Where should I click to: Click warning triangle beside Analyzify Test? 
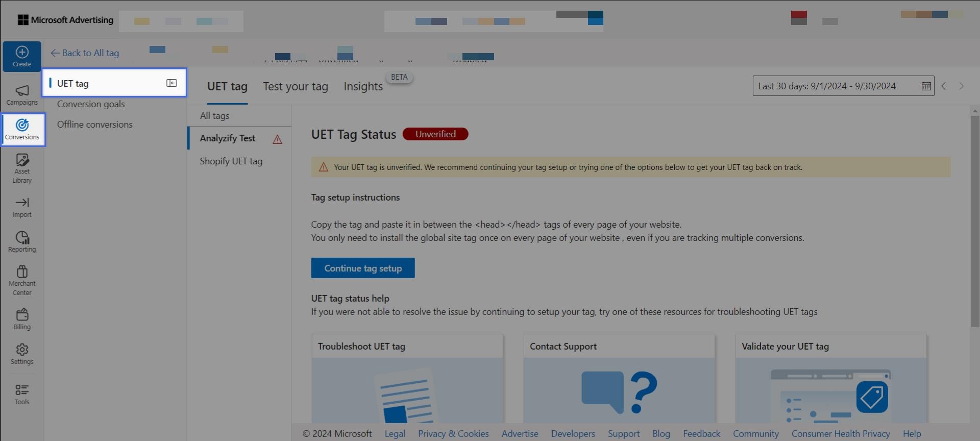tap(277, 139)
